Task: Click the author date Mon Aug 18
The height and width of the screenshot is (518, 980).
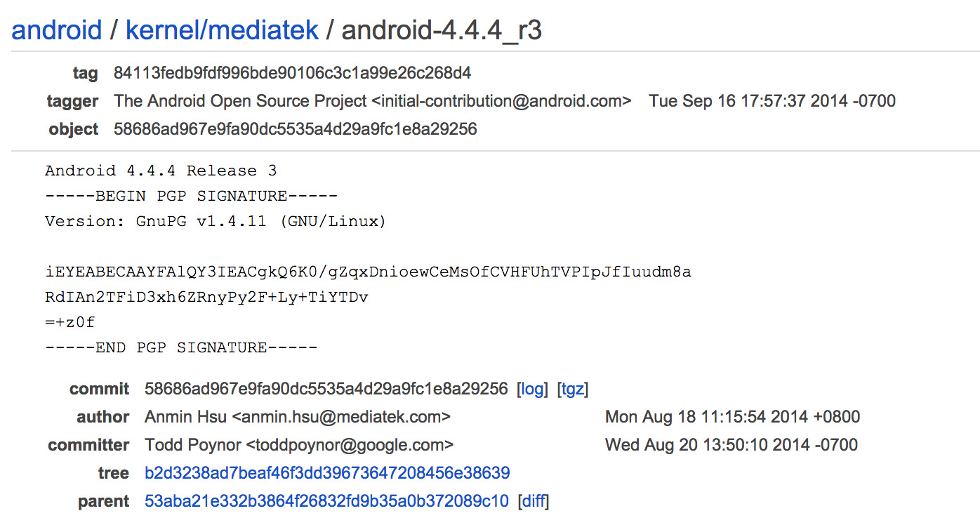Action: pos(732,417)
